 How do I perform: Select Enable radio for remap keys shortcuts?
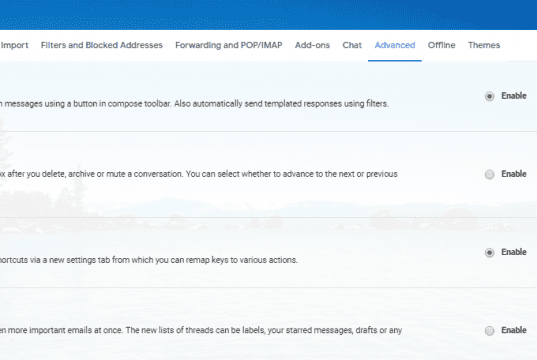coord(489,252)
